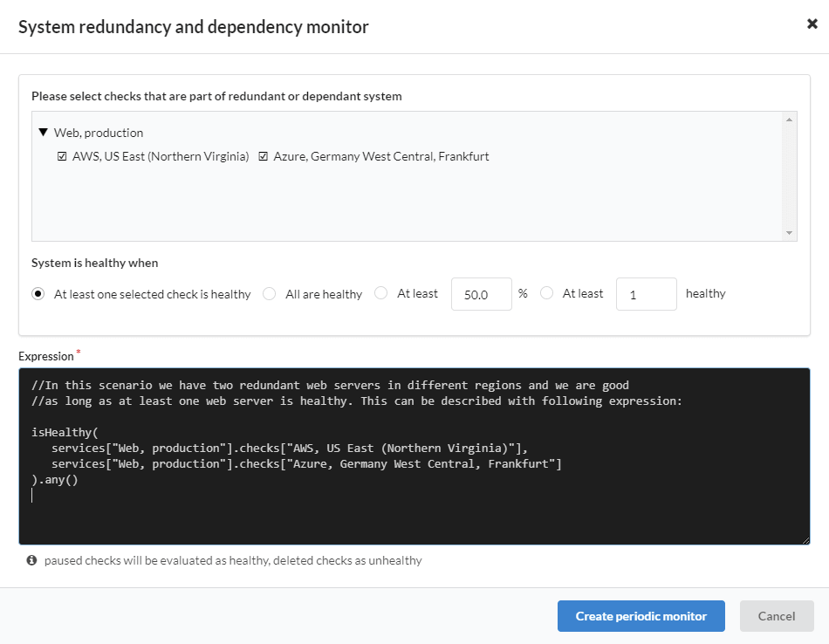Click the comment line starting '//as long as'

(x=357, y=401)
